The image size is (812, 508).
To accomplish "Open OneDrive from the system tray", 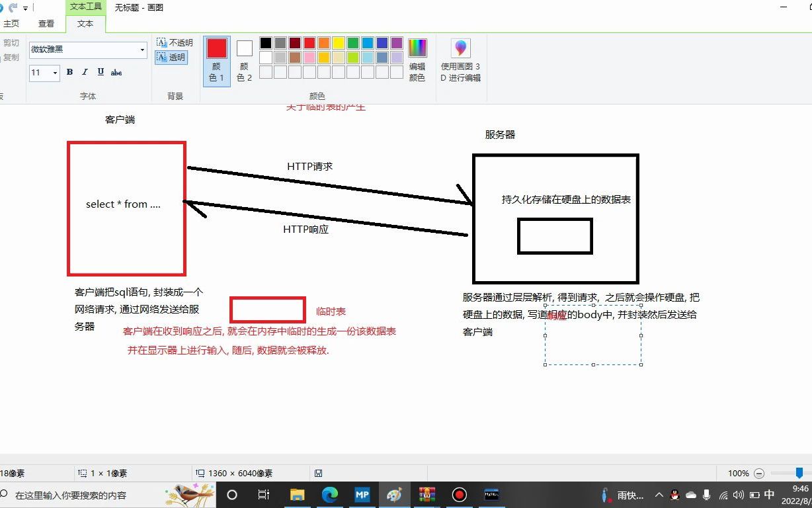I will coord(691,495).
